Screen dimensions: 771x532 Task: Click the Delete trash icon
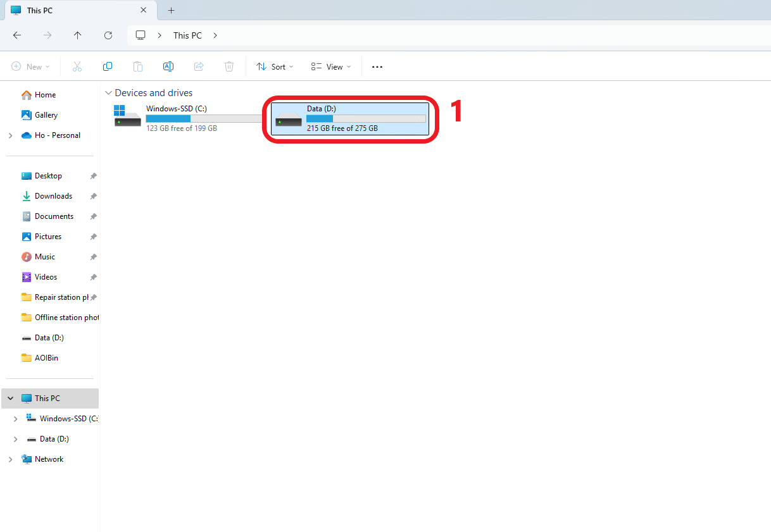pos(229,66)
